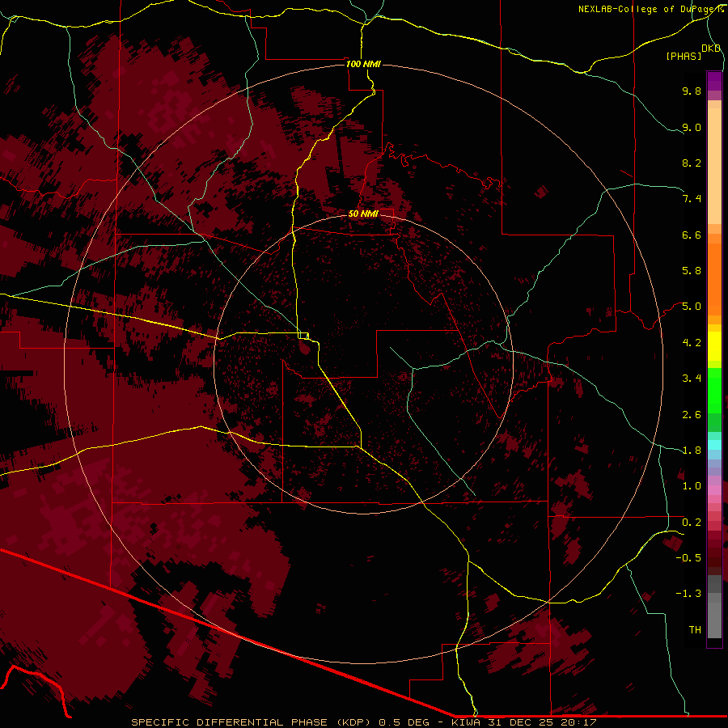Select the DKD label above the color bar
Viewport: 728px width, 728px height.
tap(711, 48)
